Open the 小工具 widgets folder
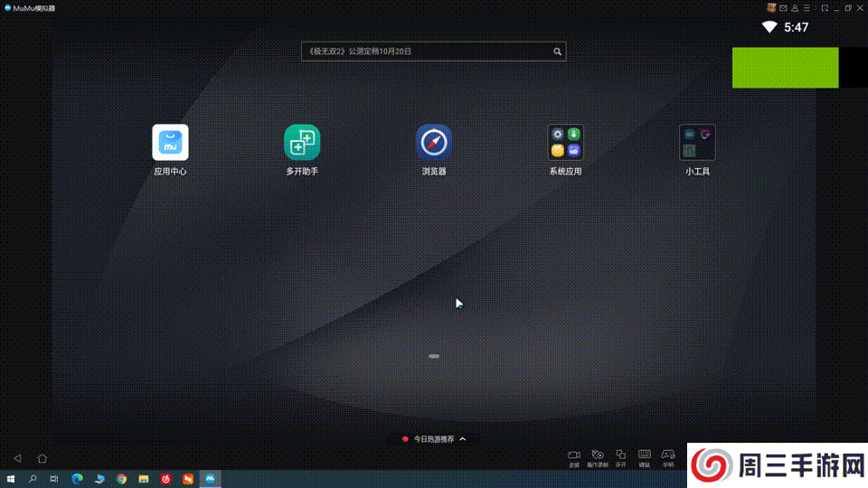This screenshot has height=488, width=868. click(697, 143)
